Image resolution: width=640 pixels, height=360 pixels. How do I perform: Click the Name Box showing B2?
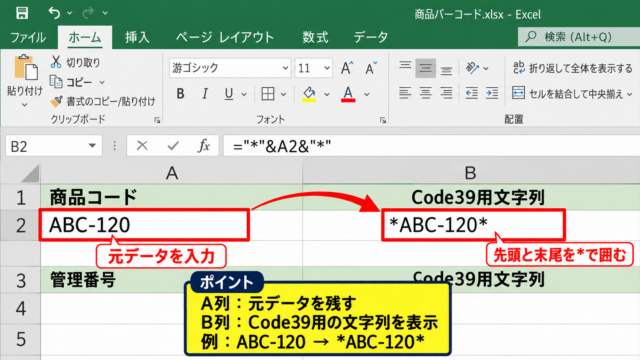(46, 146)
